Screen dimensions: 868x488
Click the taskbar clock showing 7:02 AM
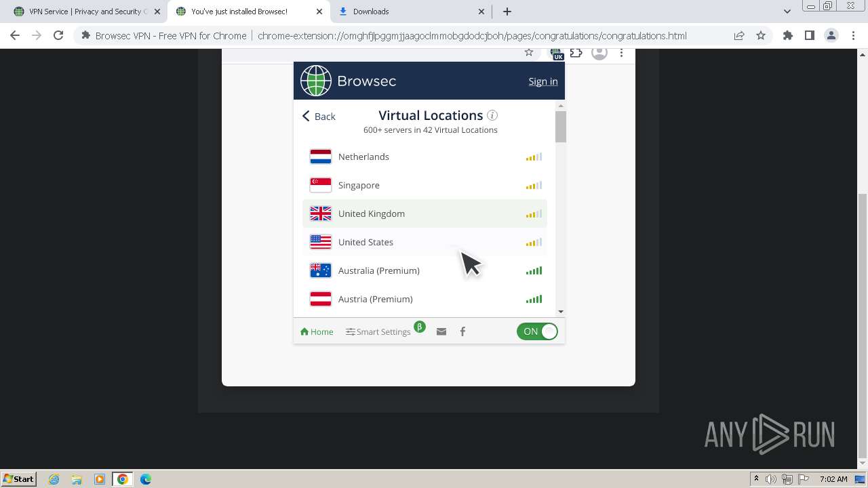coord(833,479)
